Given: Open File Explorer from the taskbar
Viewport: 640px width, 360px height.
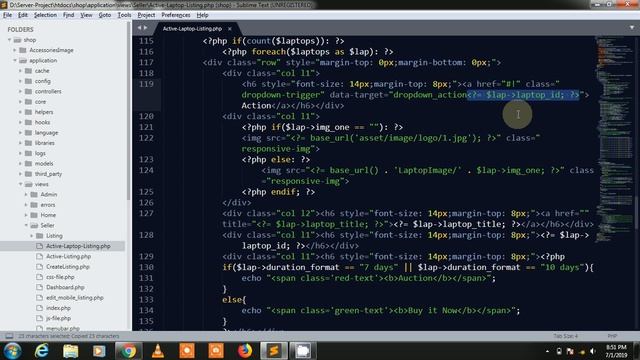Looking at the screenshot, I should click(71, 351).
